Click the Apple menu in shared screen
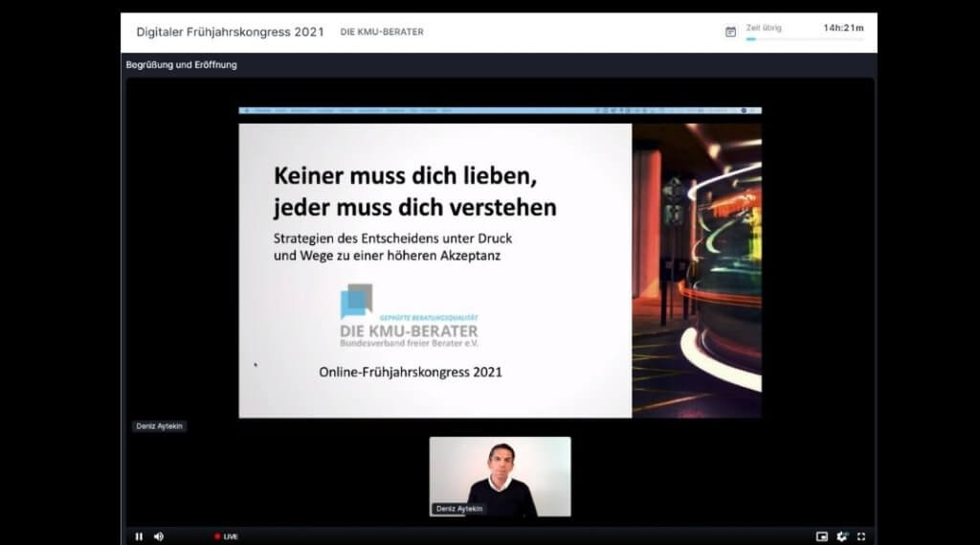 (x=247, y=110)
